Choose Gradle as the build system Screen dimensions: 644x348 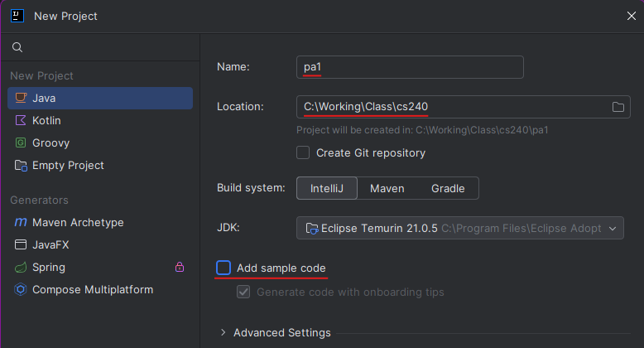pos(448,188)
